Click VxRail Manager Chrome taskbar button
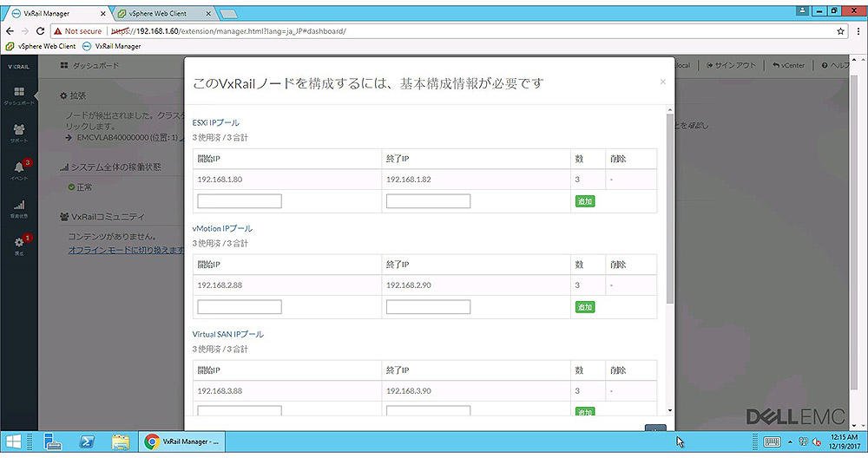Screen dimensions: 868x458 [x=181, y=442]
